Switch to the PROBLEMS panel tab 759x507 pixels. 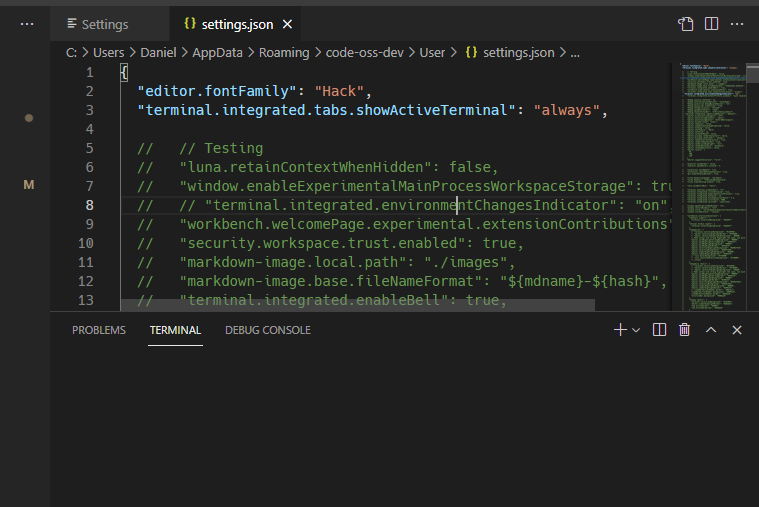99,330
